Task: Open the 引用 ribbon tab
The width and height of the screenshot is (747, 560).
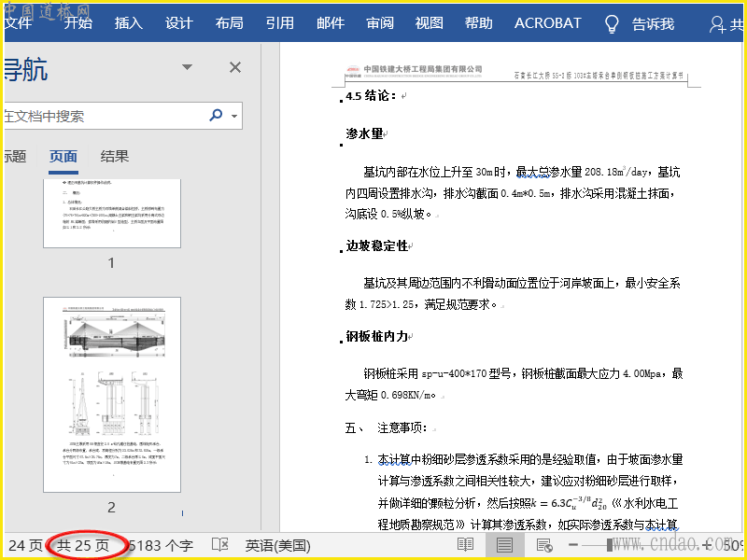Action: point(279,22)
